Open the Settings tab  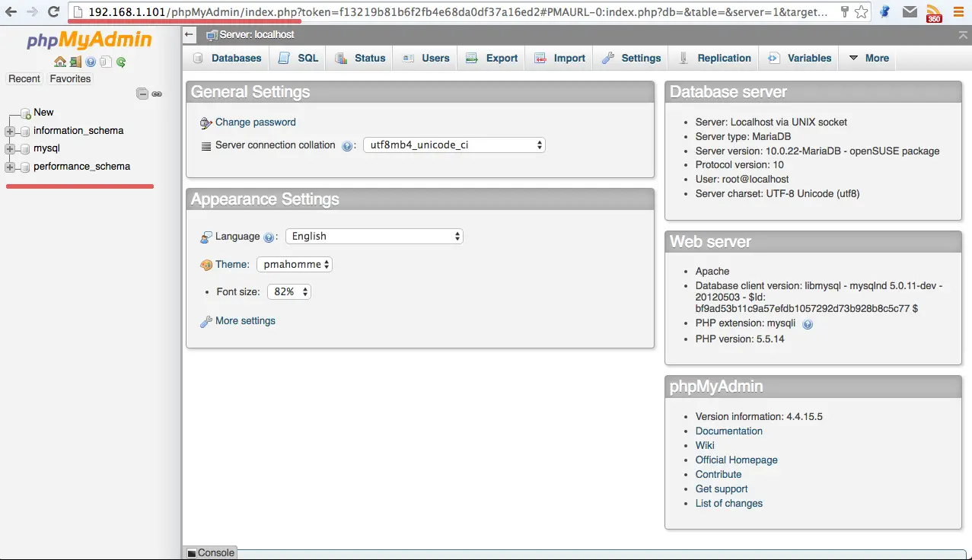[632, 58]
